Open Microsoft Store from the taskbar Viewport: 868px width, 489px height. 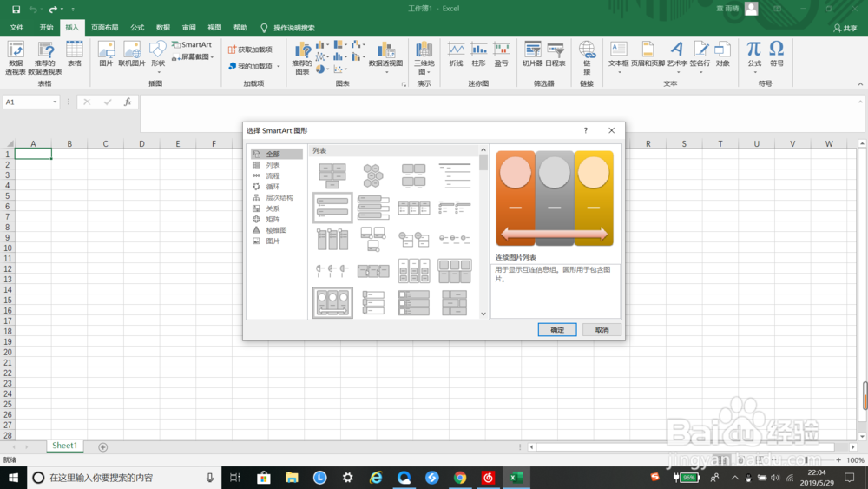(264, 478)
